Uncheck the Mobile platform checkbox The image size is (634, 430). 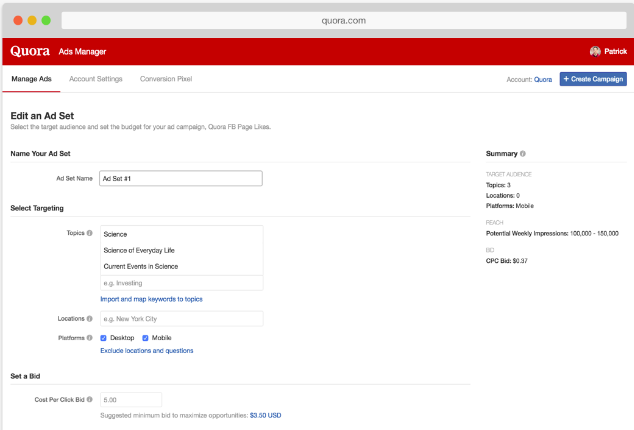145,338
